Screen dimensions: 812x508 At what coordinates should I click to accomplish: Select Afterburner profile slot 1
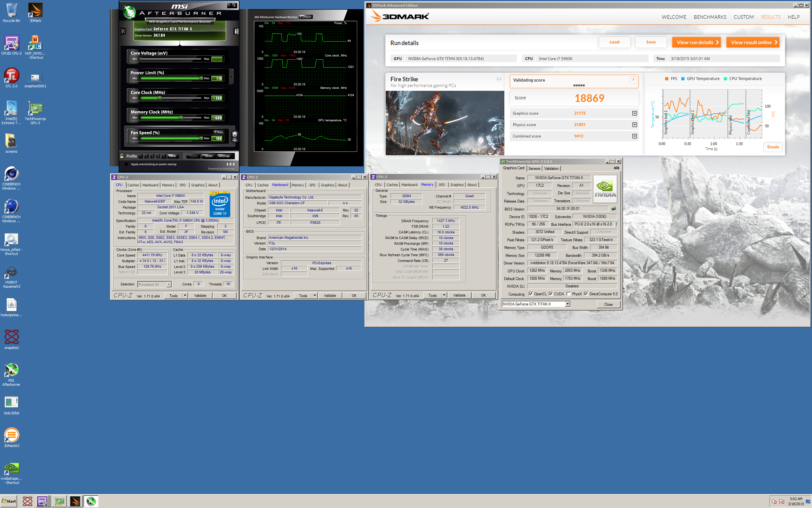tap(141, 156)
